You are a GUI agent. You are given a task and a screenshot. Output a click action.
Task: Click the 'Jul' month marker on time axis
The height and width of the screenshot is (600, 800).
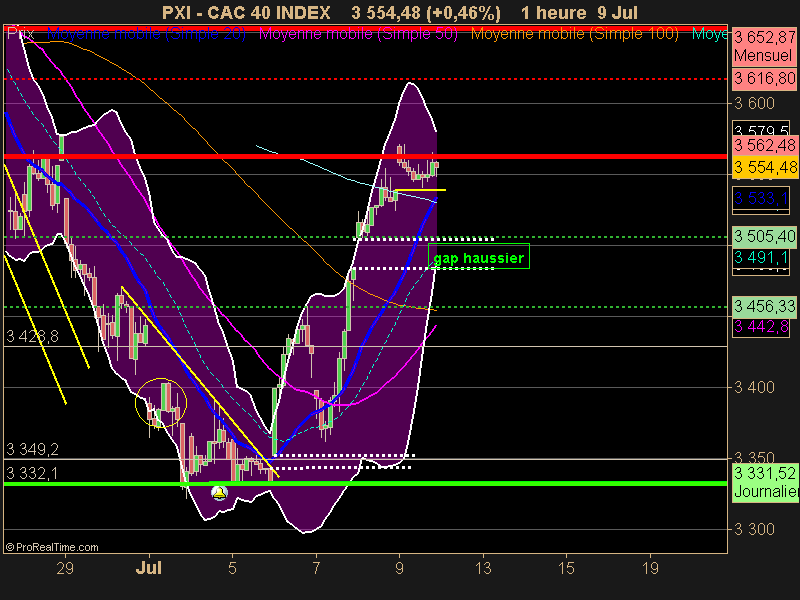pyautogui.click(x=148, y=568)
